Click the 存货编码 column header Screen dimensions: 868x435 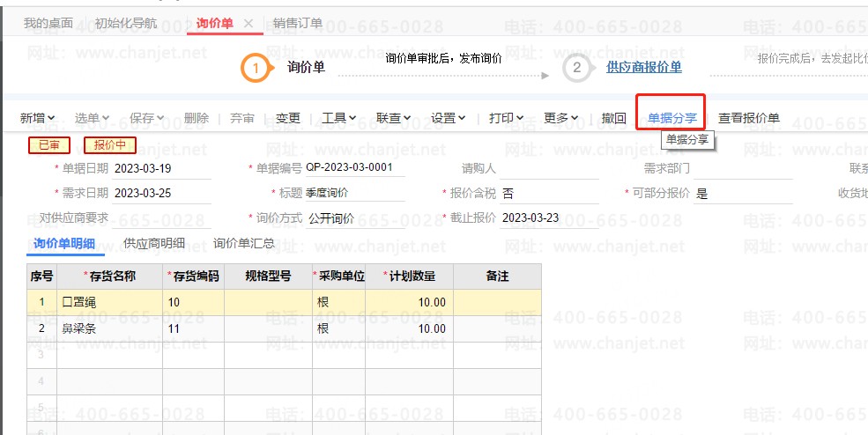point(193,276)
